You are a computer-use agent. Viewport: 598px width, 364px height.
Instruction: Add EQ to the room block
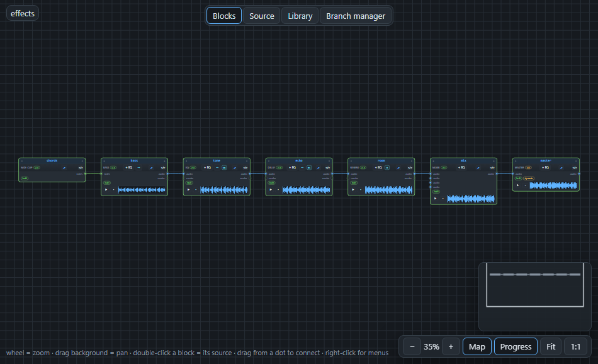pyautogui.click(x=378, y=167)
